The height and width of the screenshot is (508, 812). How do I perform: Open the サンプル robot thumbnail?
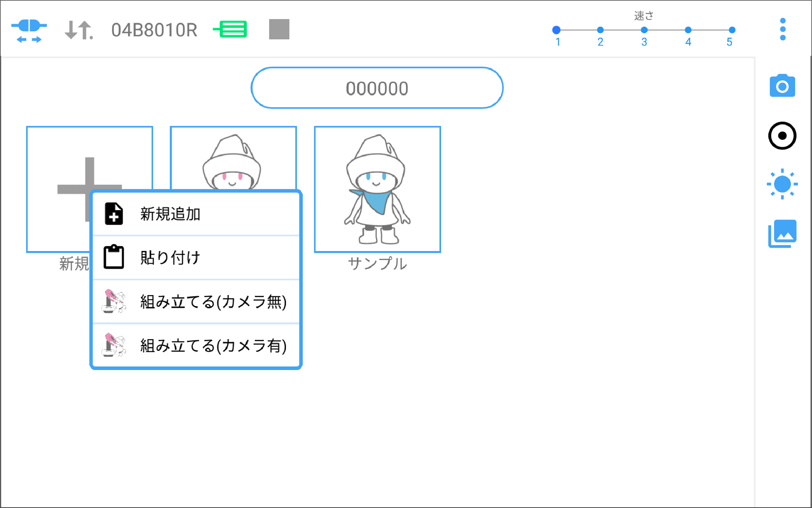tap(377, 189)
